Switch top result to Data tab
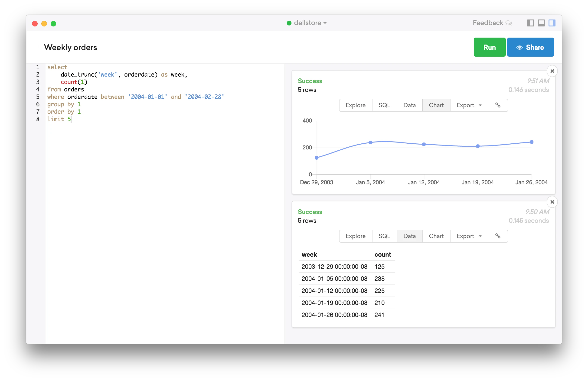This screenshot has width=588, height=381. coord(409,105)
